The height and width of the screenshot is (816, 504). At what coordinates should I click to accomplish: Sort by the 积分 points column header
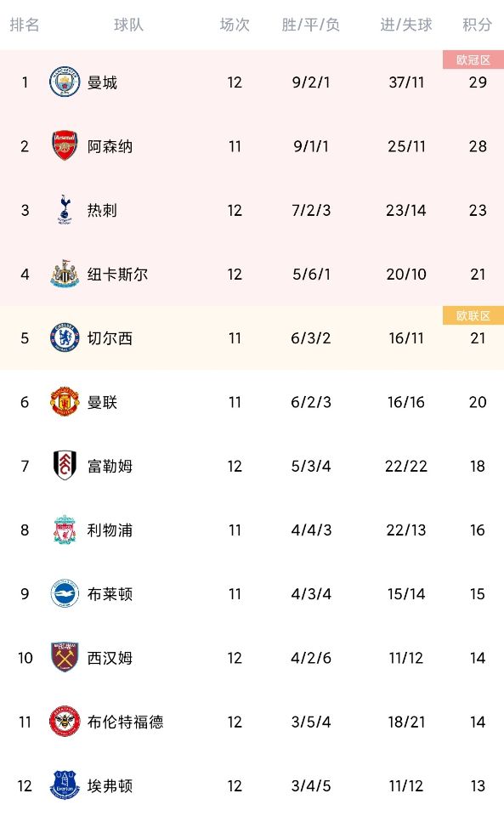point(477,25)
